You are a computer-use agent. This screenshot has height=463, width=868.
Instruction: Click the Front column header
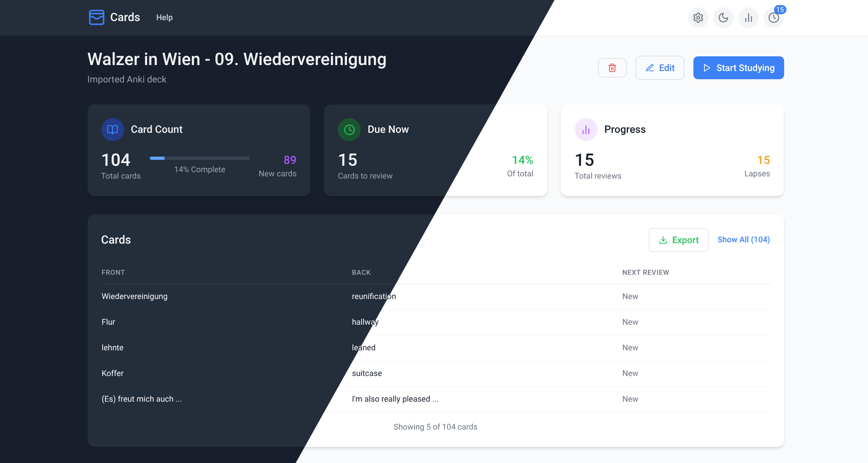113,272
